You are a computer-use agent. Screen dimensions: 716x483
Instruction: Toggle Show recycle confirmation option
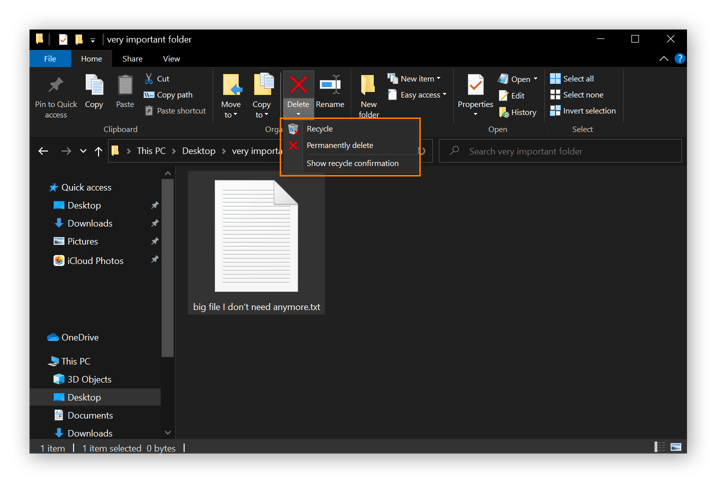click(352, 163)
